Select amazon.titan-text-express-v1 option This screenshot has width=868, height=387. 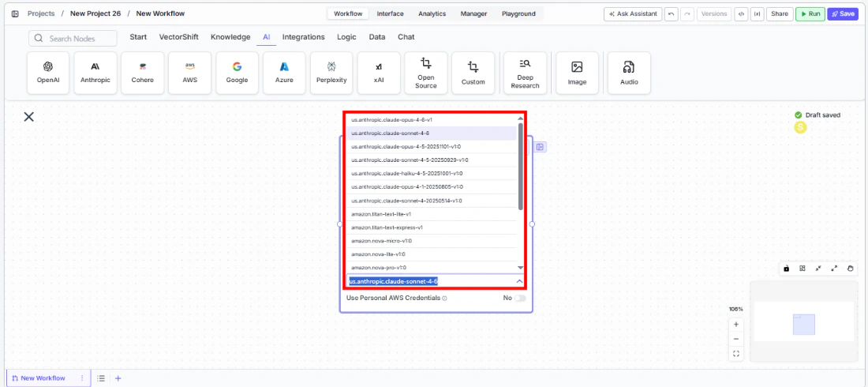432,227
